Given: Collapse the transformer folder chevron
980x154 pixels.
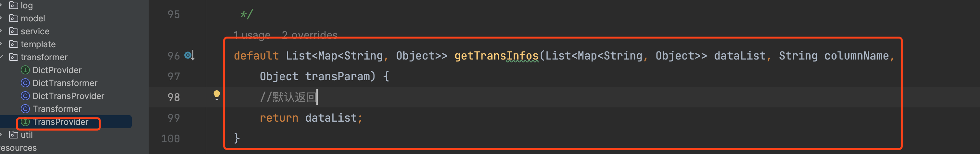Looking at the screenshot, I should point(2,57).
